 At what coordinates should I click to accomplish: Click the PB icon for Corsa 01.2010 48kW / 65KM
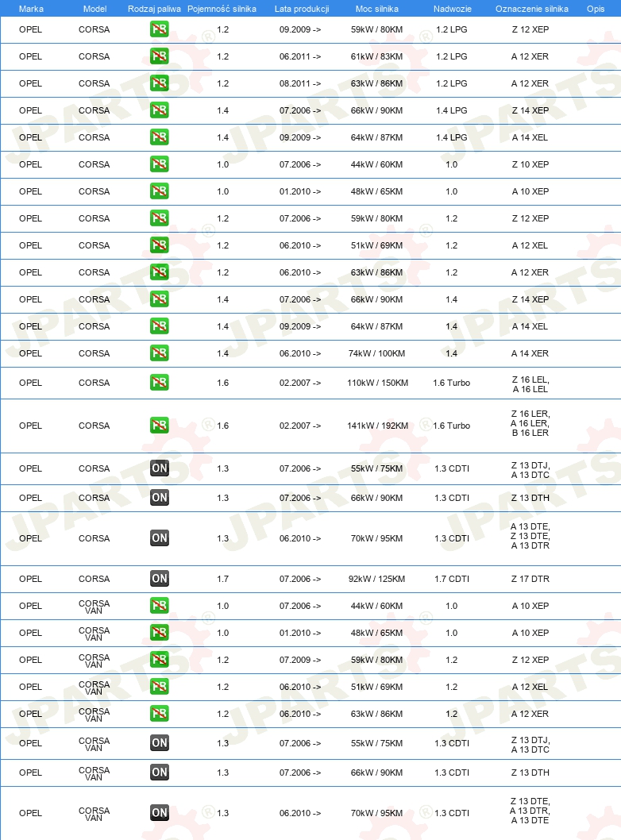click(x=159, y=191)
